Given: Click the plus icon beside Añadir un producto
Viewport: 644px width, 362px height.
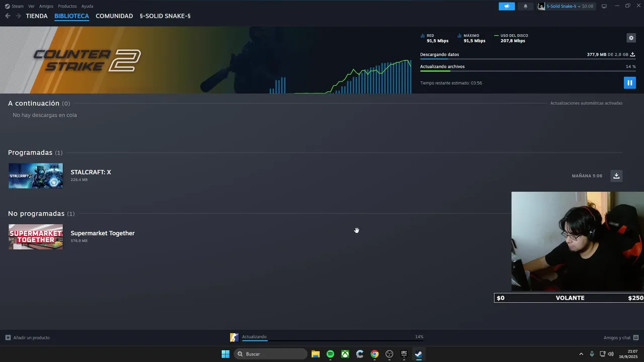Looking at the screenshot, I should (x=8, y=337).
